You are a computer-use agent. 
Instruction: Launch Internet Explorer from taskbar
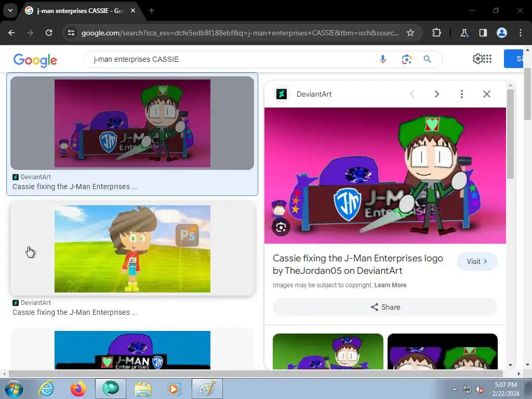pyautogui.click(x=46, y=389)
